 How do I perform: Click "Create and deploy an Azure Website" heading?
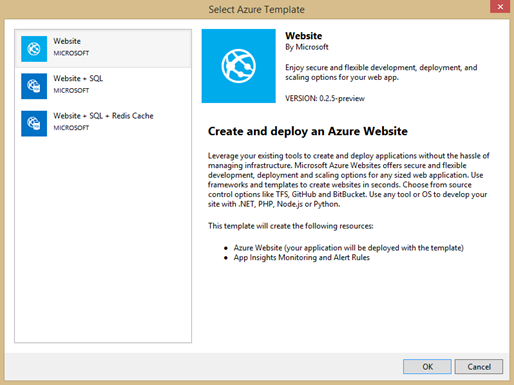pyautogui.click(x=308, y=131)
